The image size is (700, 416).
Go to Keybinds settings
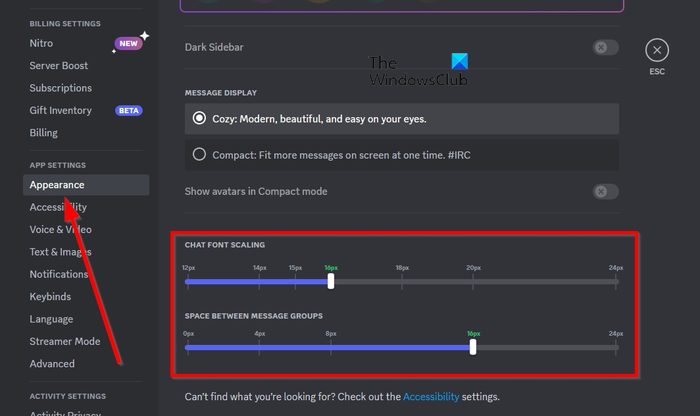click(52, 297)
